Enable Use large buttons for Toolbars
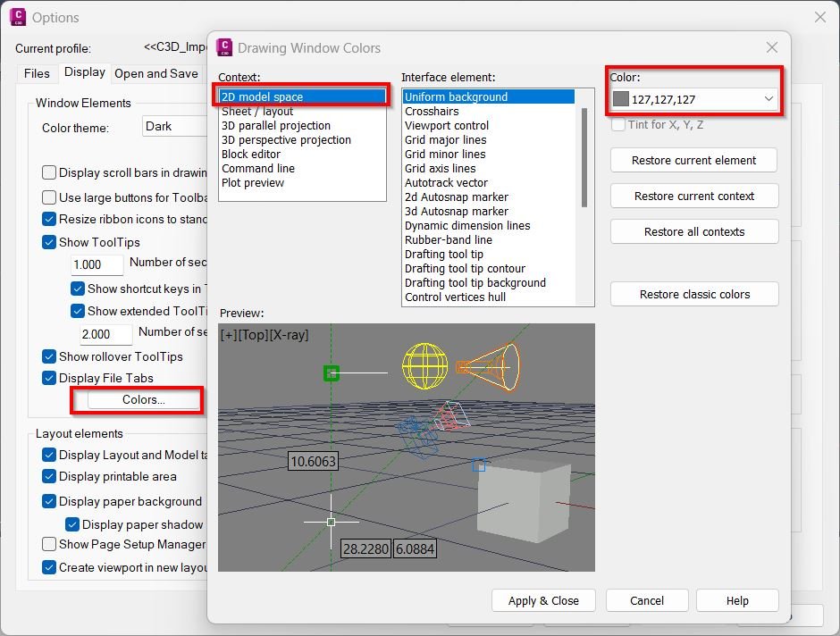 pyautogui.click(x=50, y=197)
